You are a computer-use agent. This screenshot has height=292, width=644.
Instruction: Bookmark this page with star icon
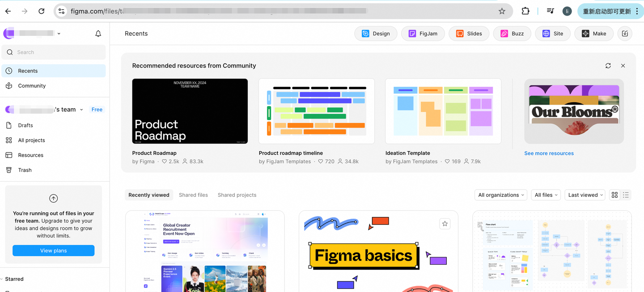(502, 11)
